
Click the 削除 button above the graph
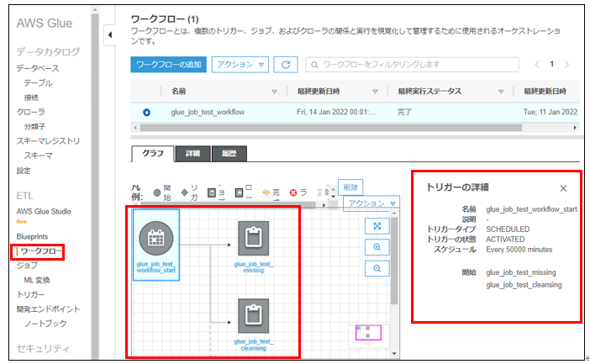pos(350,187)
